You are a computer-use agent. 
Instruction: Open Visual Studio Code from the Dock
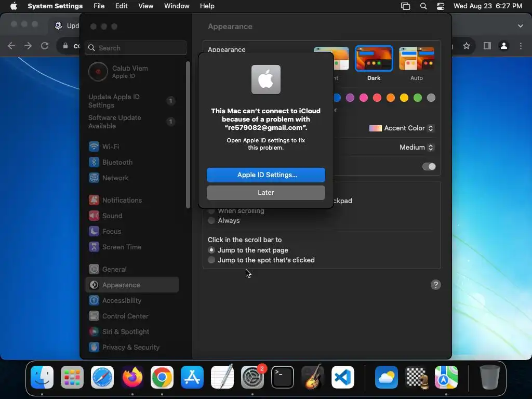click(343, 377)
